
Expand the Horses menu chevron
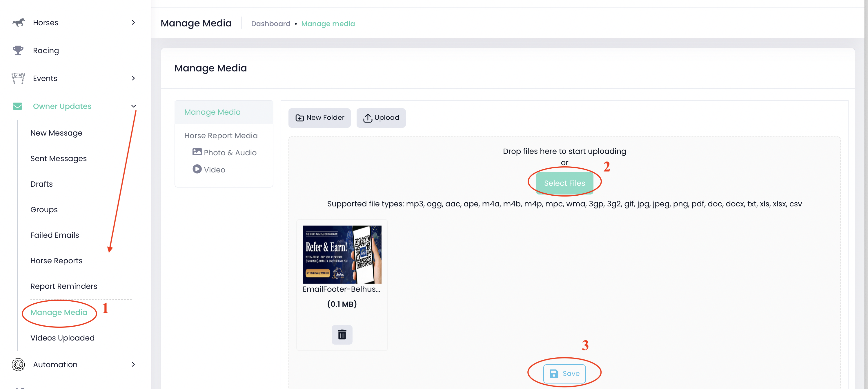point(133,23)
